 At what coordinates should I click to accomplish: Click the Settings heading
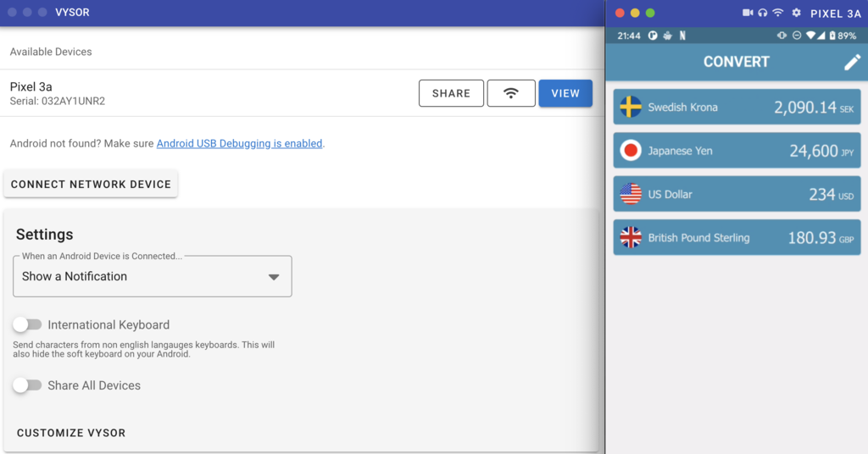point(44,235)
